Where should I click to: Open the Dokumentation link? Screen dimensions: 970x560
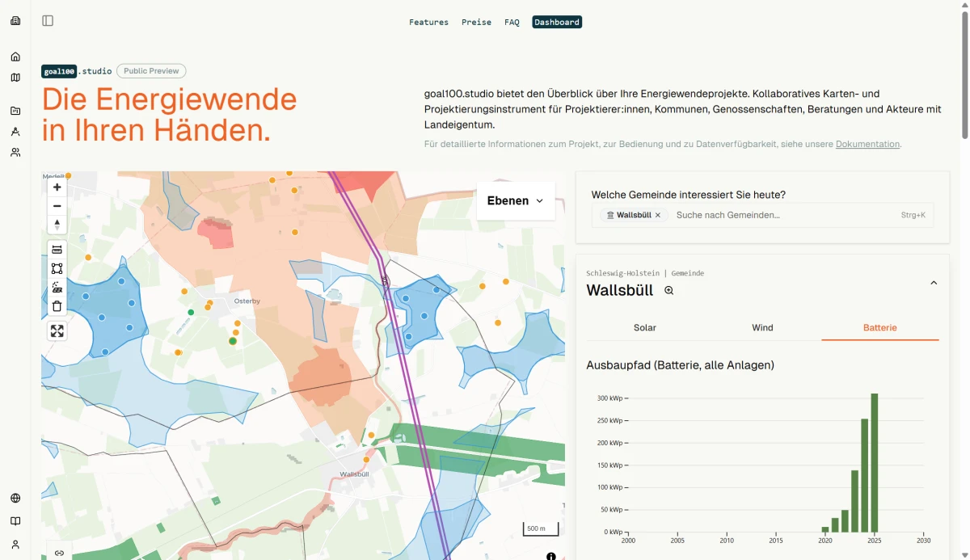[x=867, y=144]
